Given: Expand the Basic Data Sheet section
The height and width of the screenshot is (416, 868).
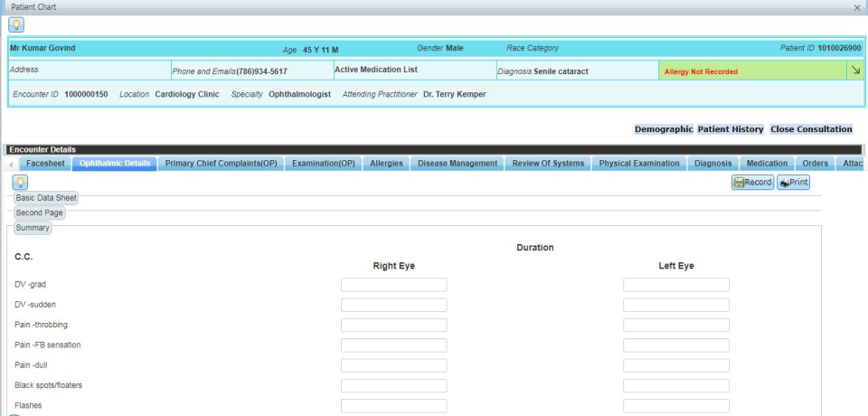Looking at the screenshot, I should click(x=46, y=198).
